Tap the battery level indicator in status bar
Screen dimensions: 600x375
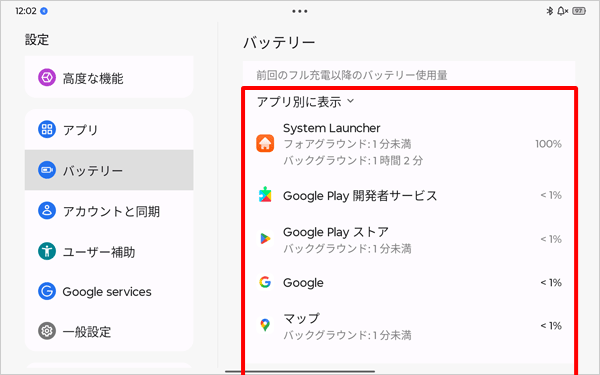579,11
